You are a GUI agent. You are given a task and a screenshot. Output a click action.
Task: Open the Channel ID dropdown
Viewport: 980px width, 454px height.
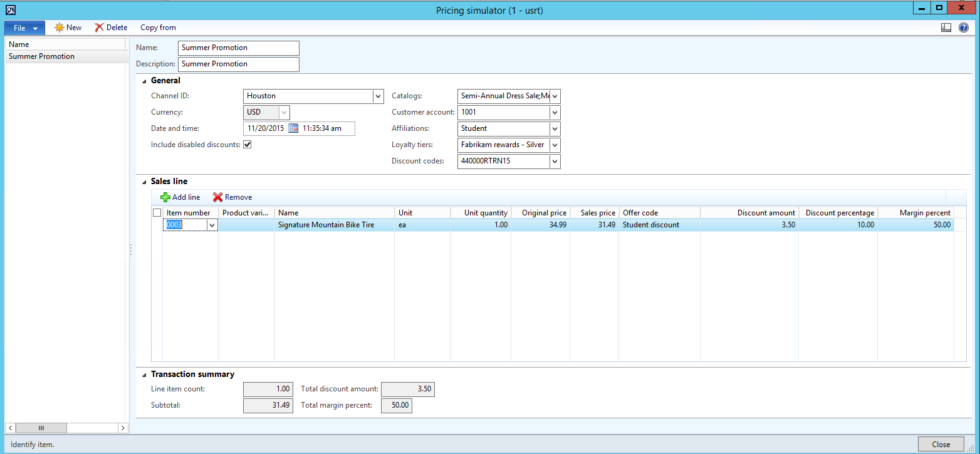(x=378, y=96)
